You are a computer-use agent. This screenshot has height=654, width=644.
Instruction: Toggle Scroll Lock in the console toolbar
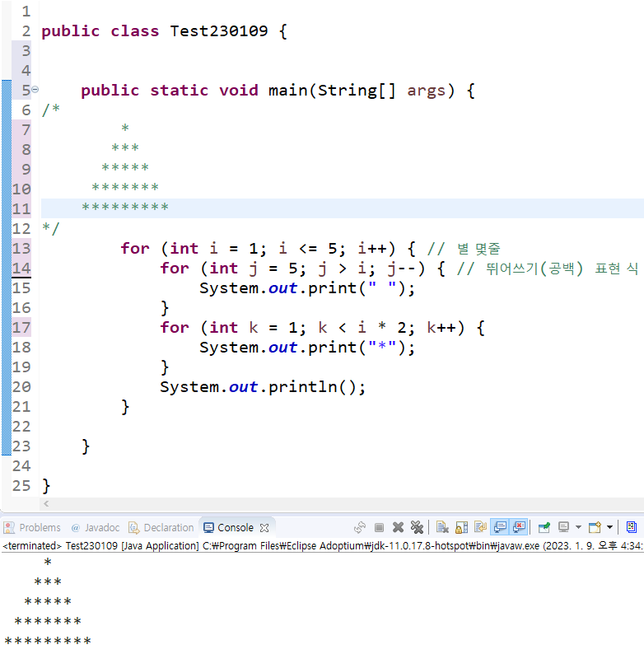point(461,528)
